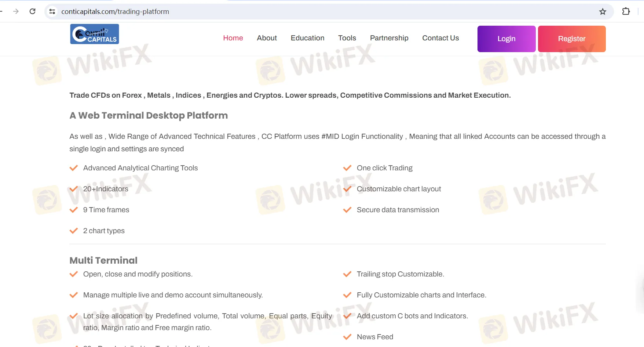The image size is (644, 347).
Task: Click the checkmark beside 9 Time frames
Action: tap(74, 210)
